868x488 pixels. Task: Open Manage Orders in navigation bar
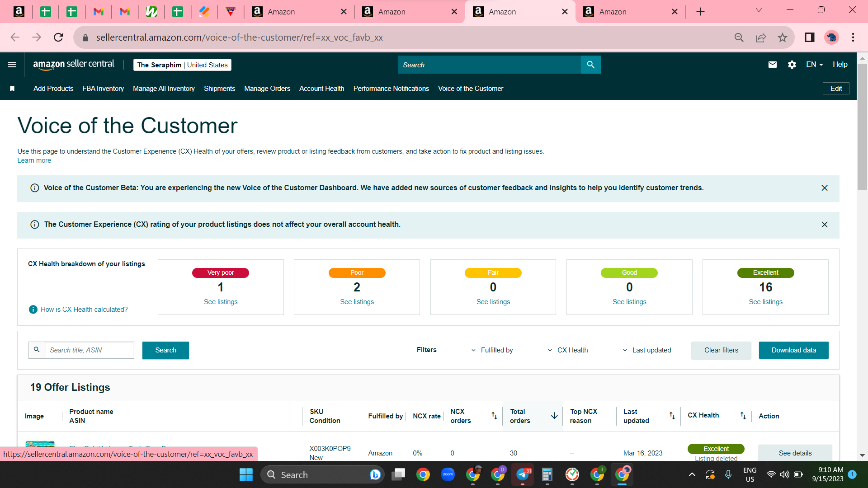(267, 89)
